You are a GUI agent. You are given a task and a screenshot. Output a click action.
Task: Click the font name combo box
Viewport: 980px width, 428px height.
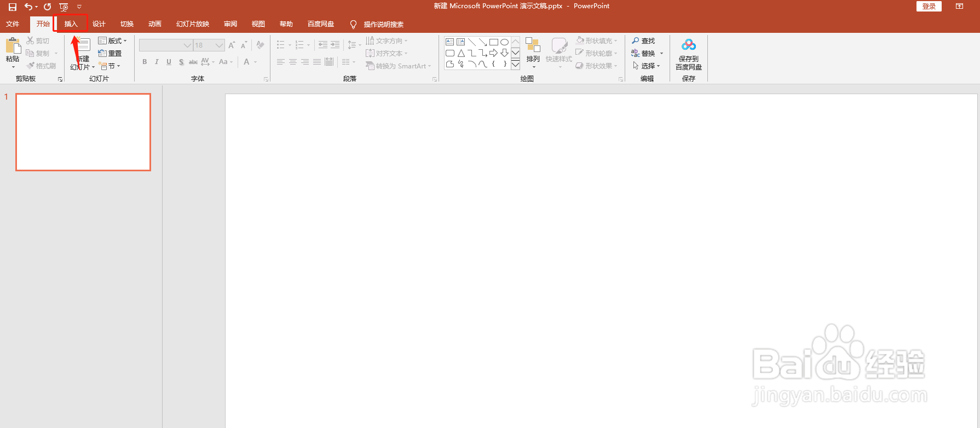pos(165,45)
